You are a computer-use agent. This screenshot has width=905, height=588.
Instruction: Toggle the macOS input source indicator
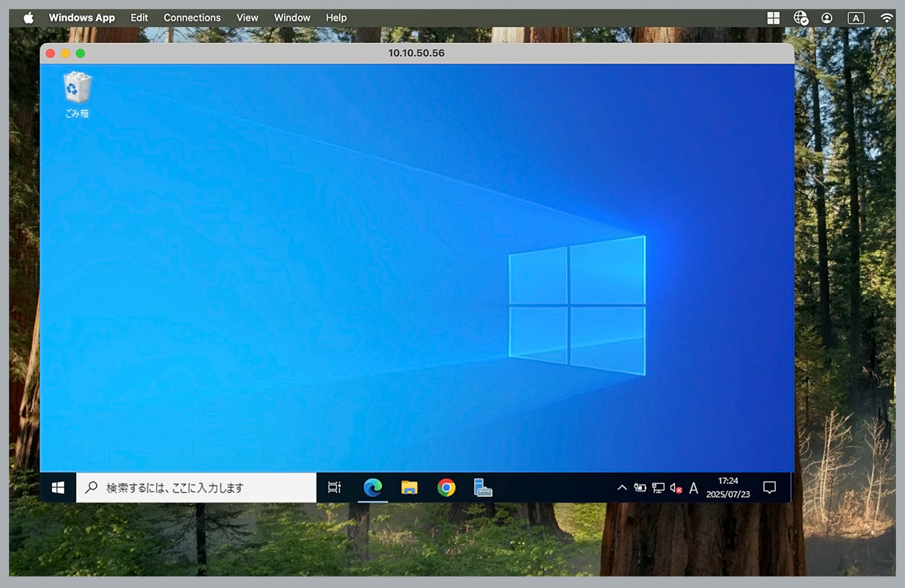(x=856, y=18)
